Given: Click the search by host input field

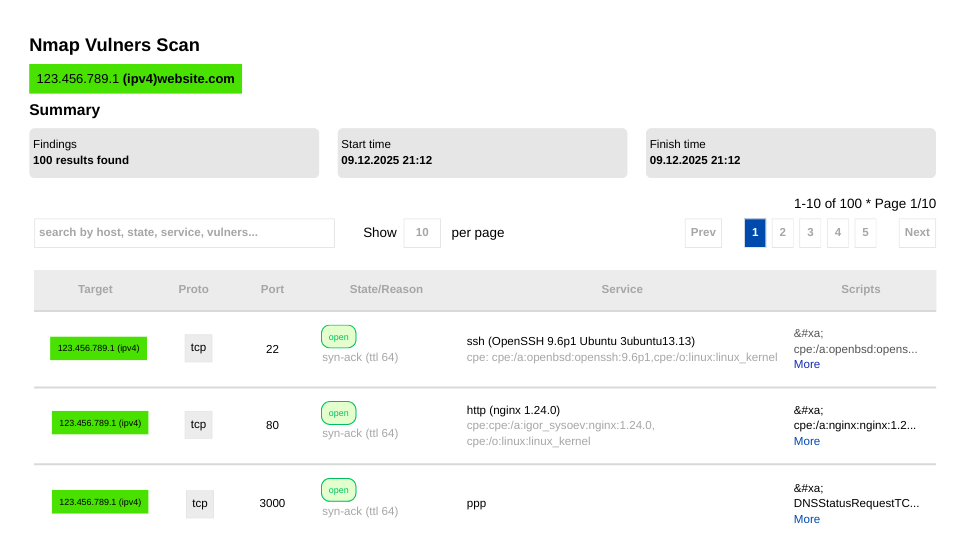Looking at the screenshot, I should [x=184, y=233].
